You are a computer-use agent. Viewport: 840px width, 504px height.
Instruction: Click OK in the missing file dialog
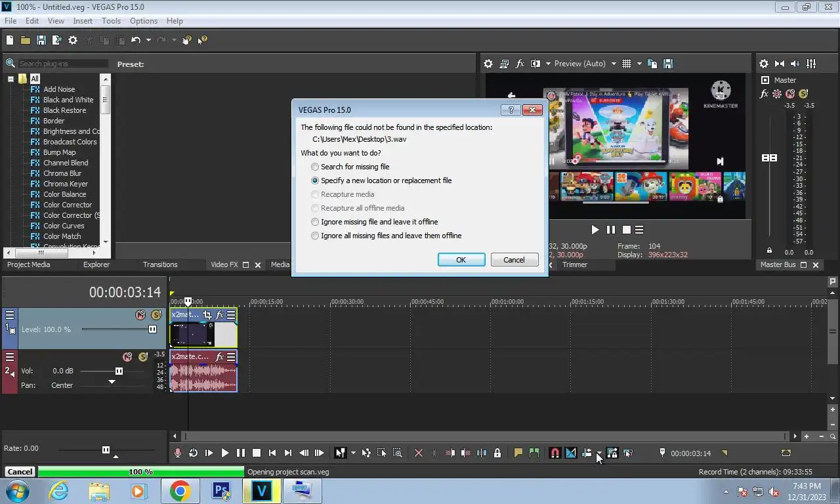pos(461,260)
